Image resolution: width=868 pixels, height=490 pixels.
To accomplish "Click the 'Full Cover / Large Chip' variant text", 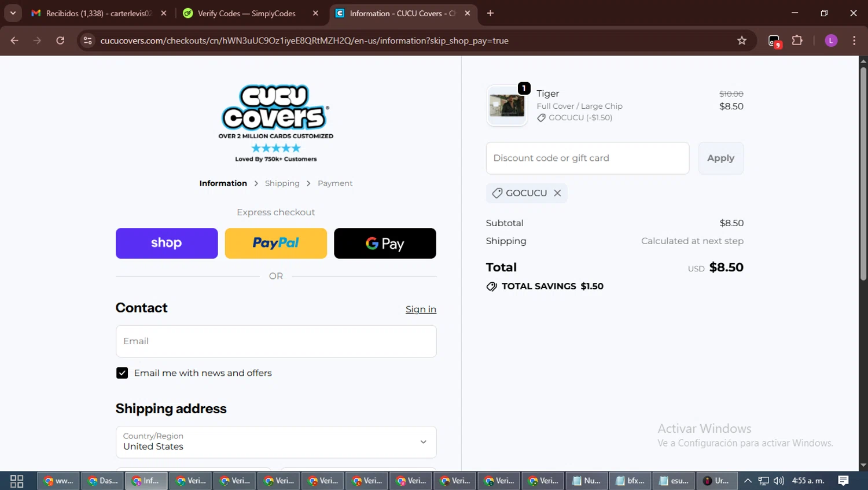I will click(579, 106).
